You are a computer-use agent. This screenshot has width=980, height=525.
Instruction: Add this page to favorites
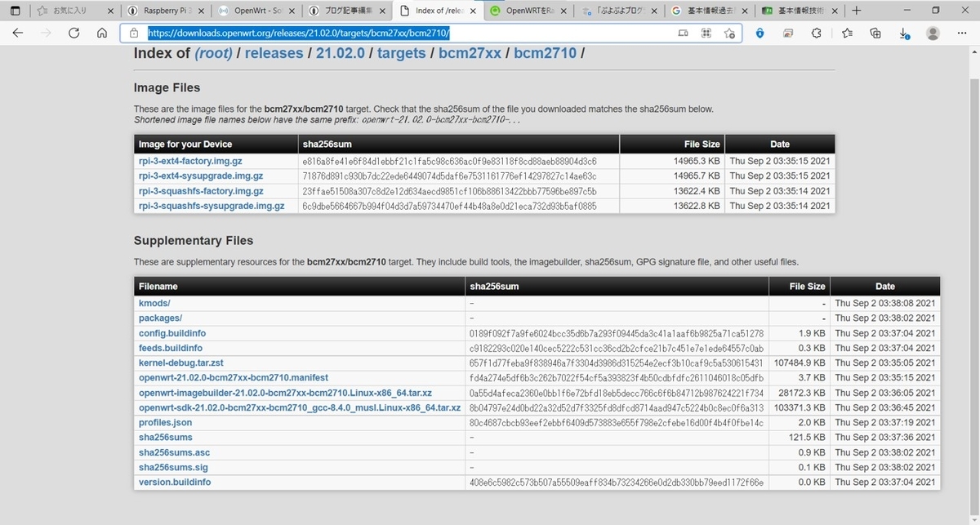click(729, 33)
